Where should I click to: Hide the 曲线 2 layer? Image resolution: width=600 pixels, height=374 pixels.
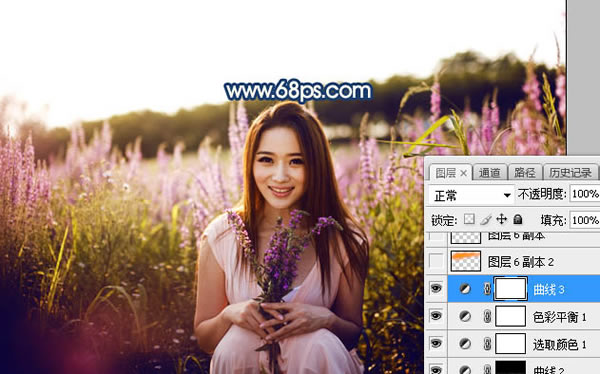pyautogui.click(x=436, y=369)
